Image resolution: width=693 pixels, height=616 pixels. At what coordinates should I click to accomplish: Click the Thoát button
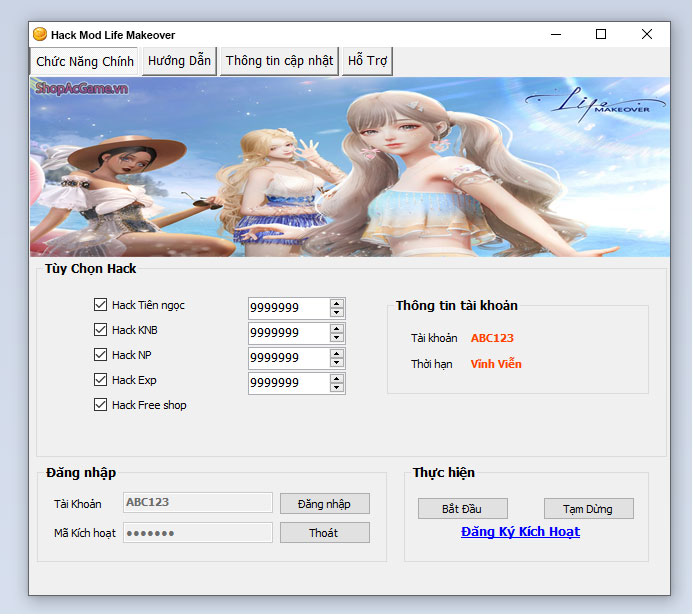point(325,533)
